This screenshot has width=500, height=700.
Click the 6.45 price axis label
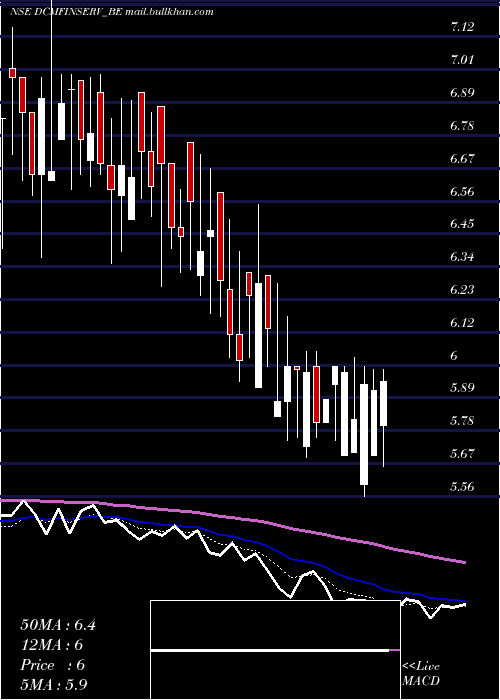pyautogui.click(x=462, y=224)
